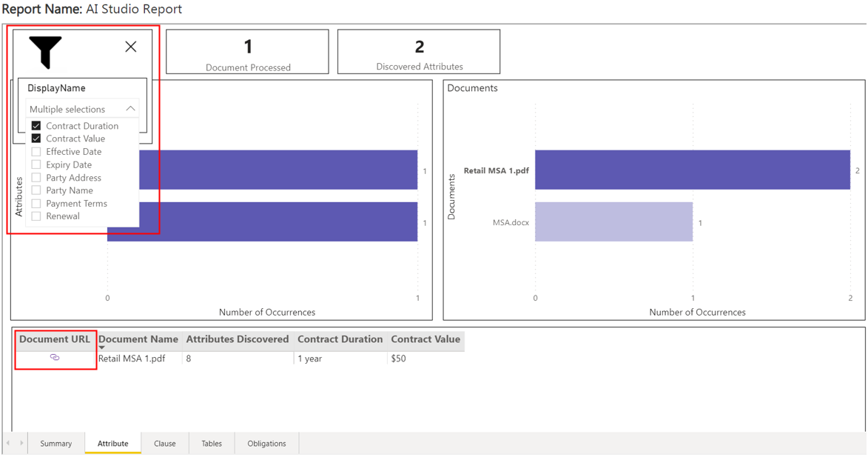
Task: Go to the Obligations tab
Action: (x=266, y=444)
